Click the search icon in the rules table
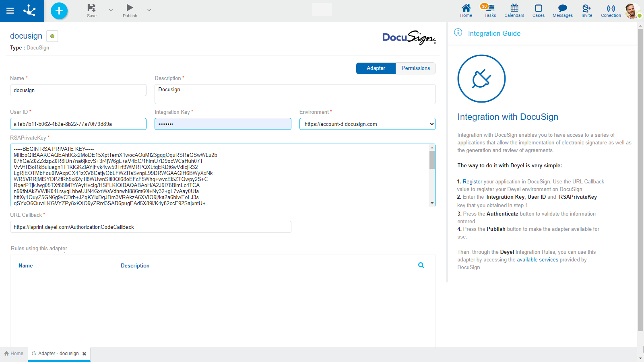The height and width of the screenshot is (362, 644). pyautogui.click(x=421, y=265)
